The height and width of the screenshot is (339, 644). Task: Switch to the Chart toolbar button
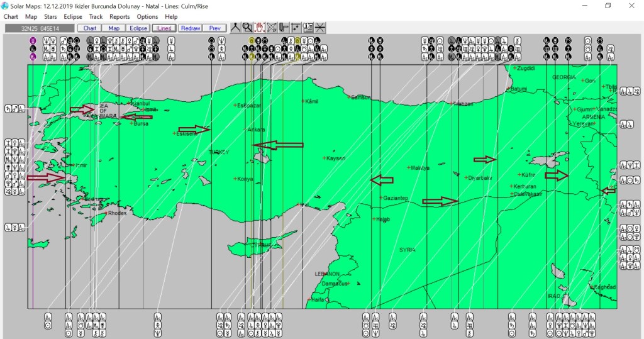click(x=90, y=28)
